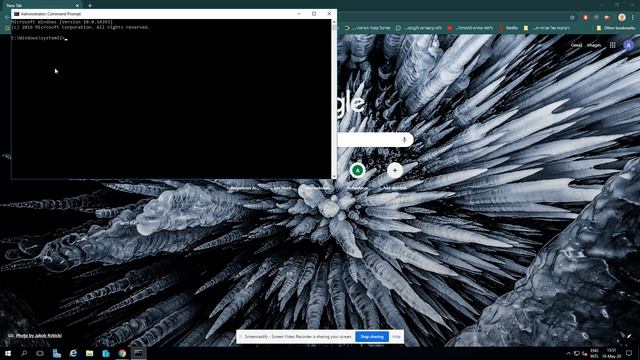Open Chrome's three-dot menu

(x=633, y=18)
